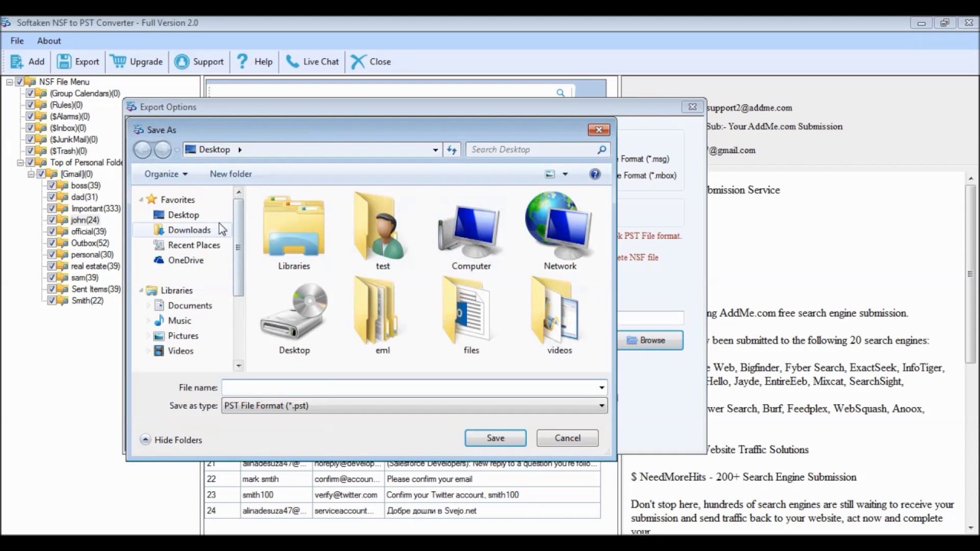
Task: Click the Add toolbar icon
Action: coord(17,61)
